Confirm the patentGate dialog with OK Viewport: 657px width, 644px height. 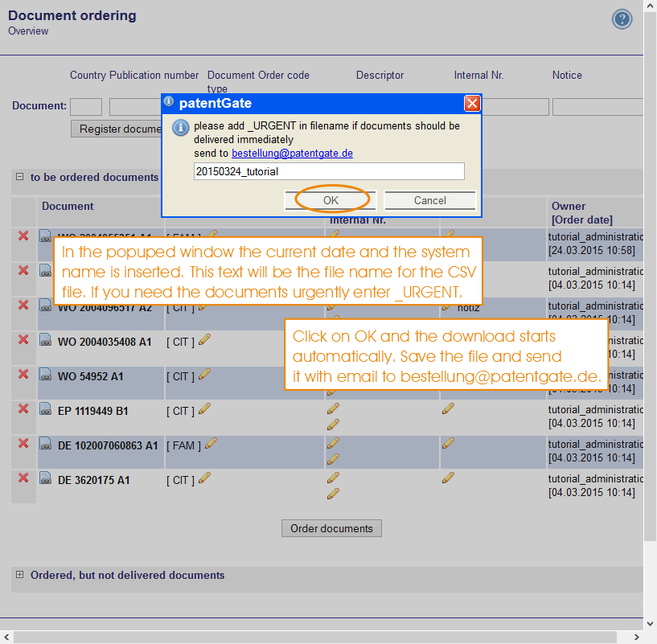click(331, 200)
